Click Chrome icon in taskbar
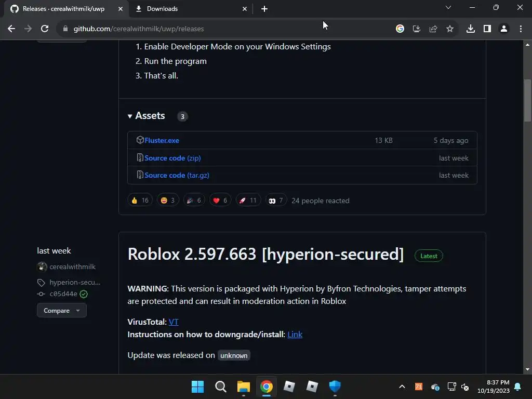 coord(267,387)
